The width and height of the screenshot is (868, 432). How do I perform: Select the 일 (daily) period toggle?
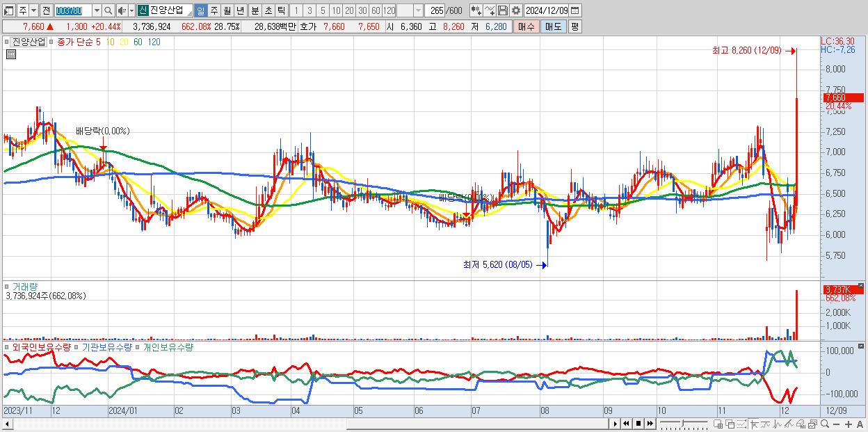tap(200, 10)
